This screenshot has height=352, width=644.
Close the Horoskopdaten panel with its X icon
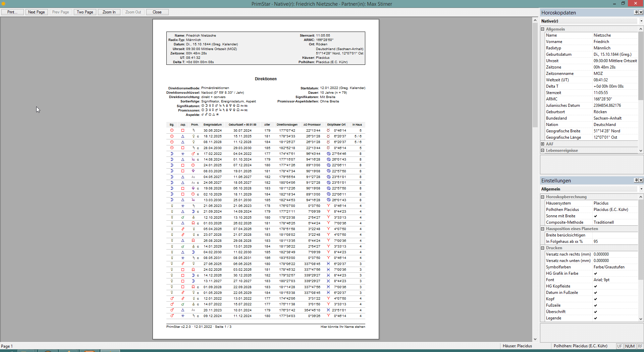tap(641, 12)
